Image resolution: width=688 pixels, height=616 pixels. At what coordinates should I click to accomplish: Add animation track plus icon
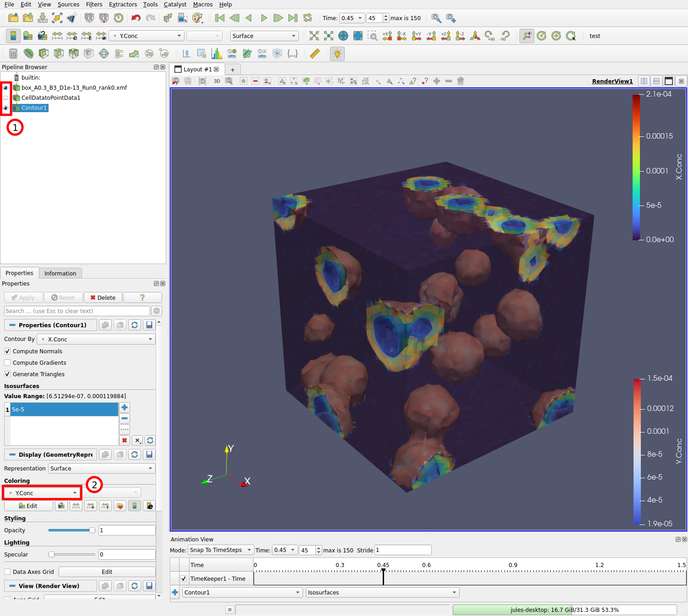click(175, 592)
